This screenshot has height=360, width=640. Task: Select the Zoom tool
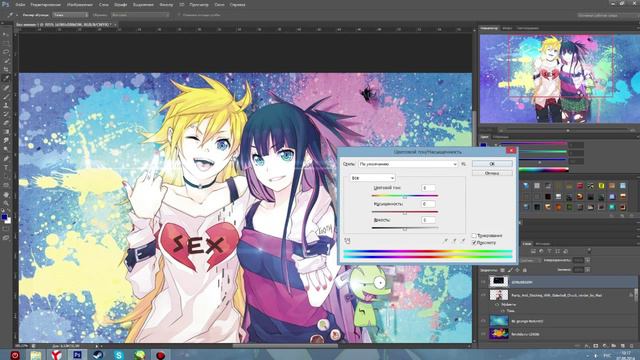[x=6, y=203]
